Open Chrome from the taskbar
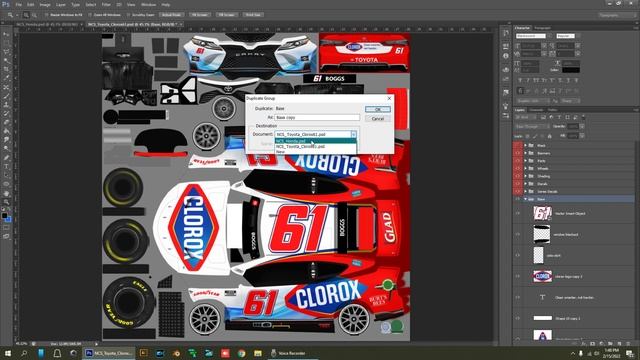 pyautogui.click(x=242, y=353)
